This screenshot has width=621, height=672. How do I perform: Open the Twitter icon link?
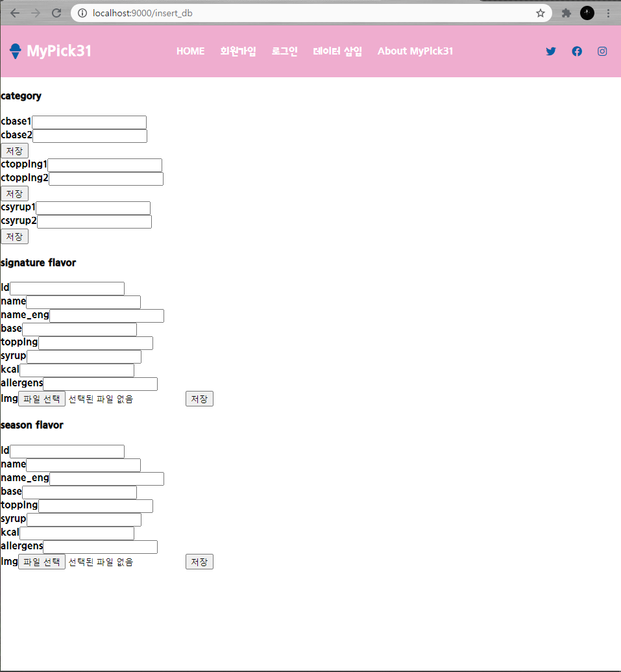point(551,51)
